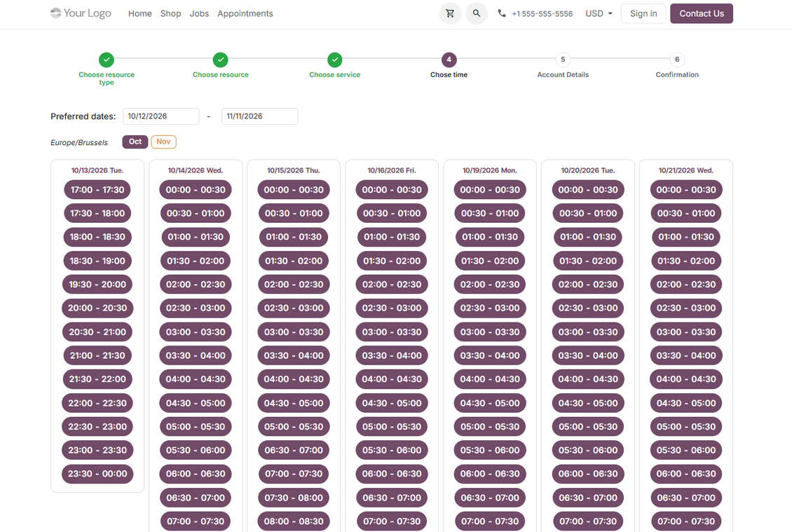Click the Confirmation step label
This screenshot has width=792, height=532.
[x=677, y=75]
